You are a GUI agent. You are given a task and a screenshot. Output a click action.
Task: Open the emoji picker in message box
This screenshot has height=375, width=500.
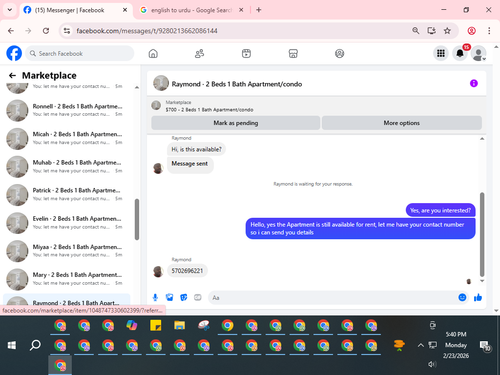(462, 297)
